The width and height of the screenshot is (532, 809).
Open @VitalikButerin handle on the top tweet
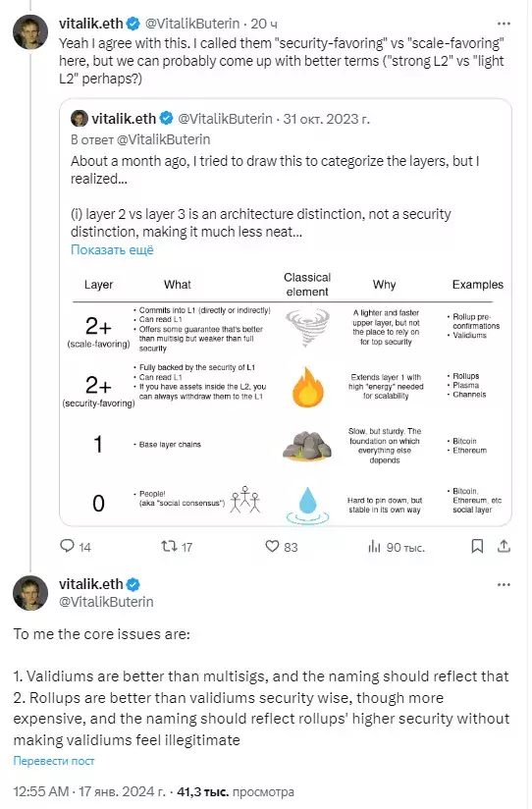point(192,24)
